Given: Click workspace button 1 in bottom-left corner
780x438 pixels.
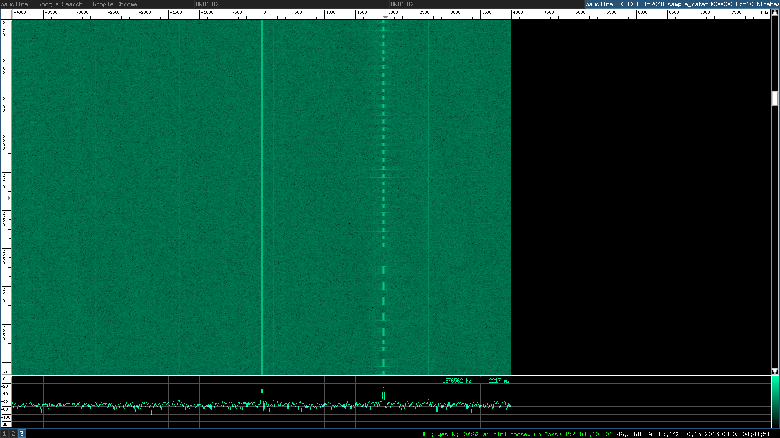Looking at the screenshot, I should tap(4, 434).
